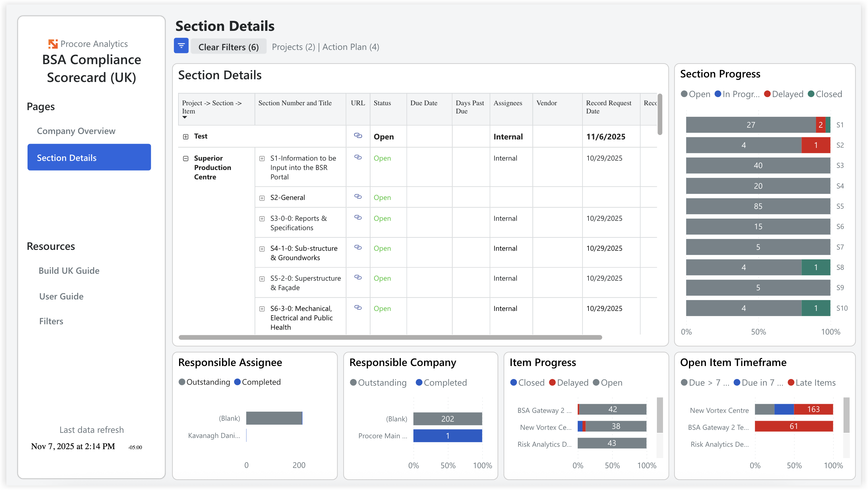Open the URL icon for S1-Information section
The width and height of the screenshot is (868, 490).
[x=358, y=157]
